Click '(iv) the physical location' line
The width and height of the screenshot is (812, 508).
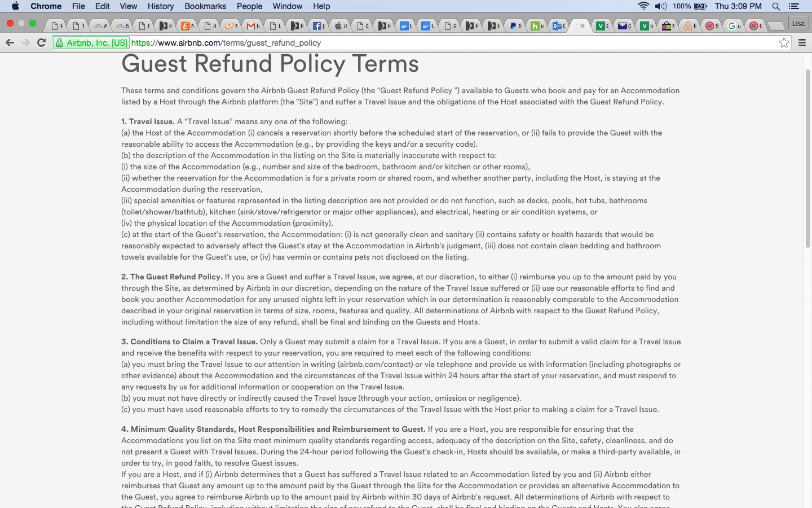click(x=227, y=223)
